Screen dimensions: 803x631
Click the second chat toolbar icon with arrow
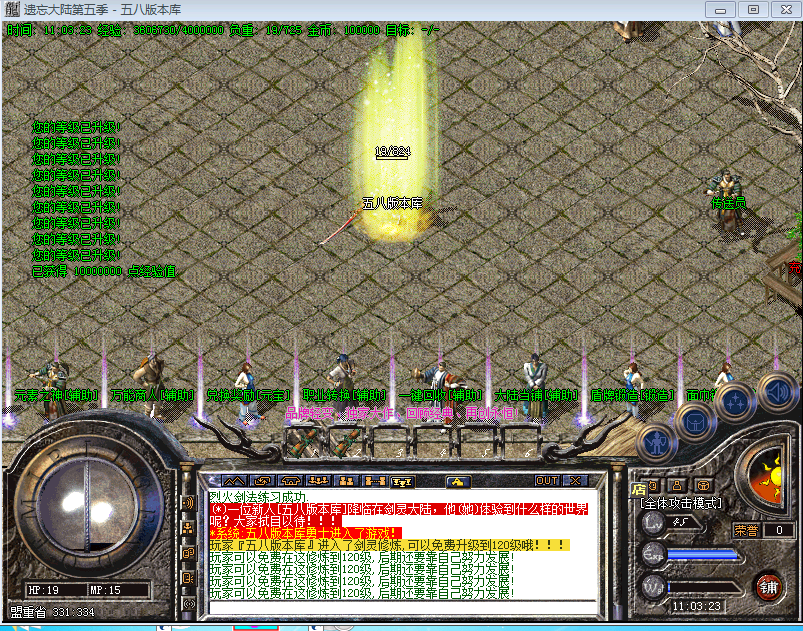[262, 481]
